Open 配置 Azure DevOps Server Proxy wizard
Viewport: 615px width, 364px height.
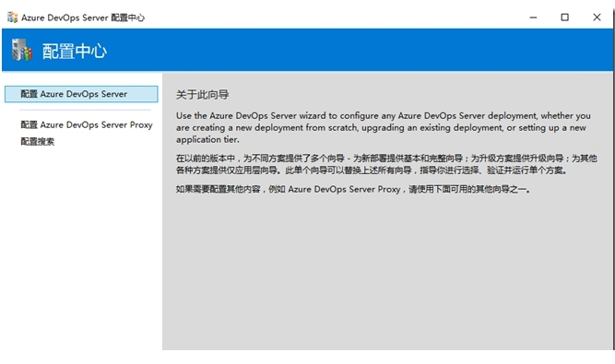(87, 125)
